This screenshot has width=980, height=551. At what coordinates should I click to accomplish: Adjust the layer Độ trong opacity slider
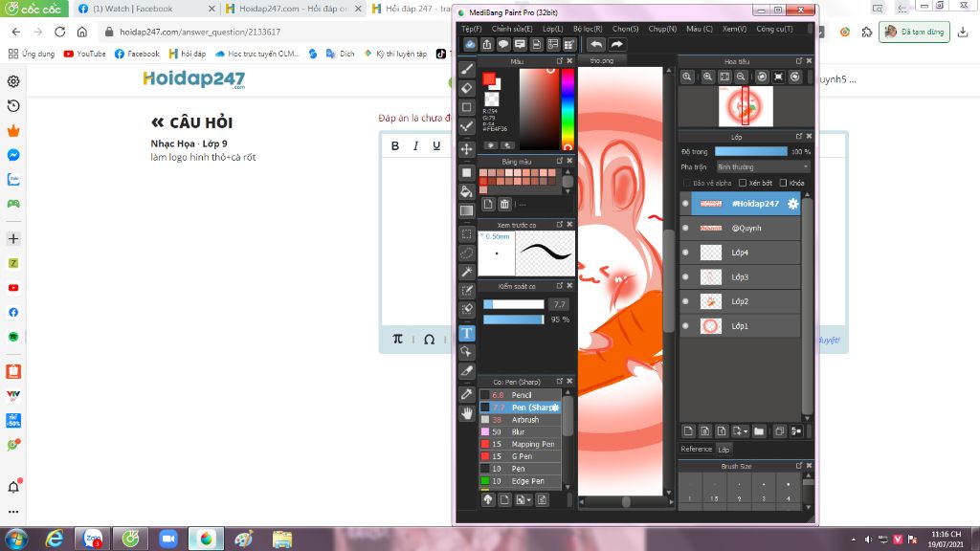point(750,151)
